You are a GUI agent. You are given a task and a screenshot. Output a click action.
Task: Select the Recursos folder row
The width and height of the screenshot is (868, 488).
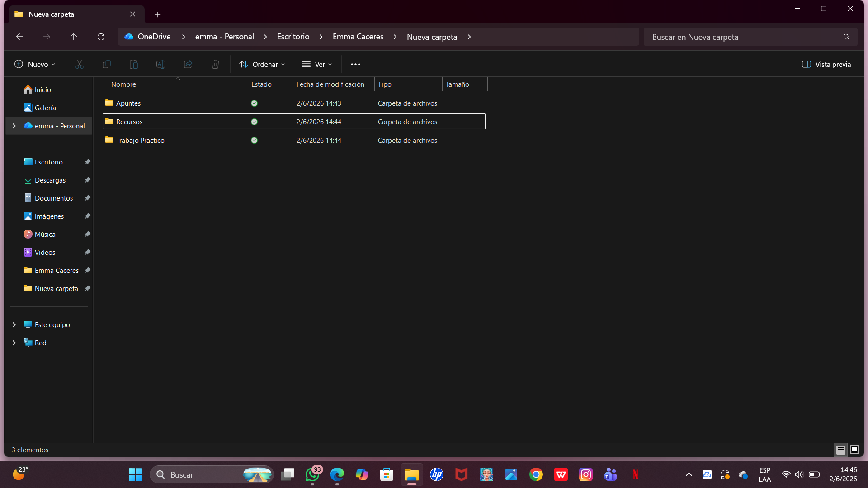pyautogui.click(x=294, y=122)
